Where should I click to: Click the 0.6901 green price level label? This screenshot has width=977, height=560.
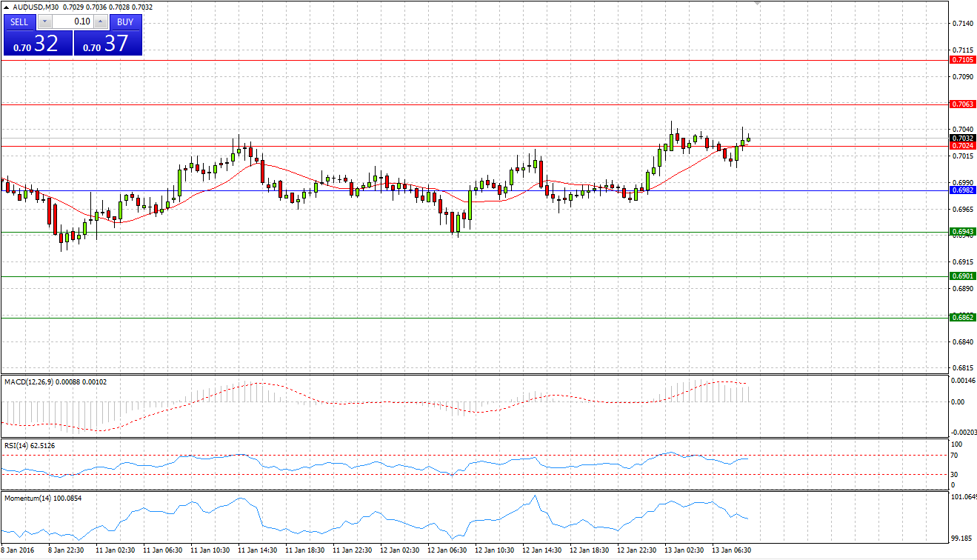coord(963,276)
